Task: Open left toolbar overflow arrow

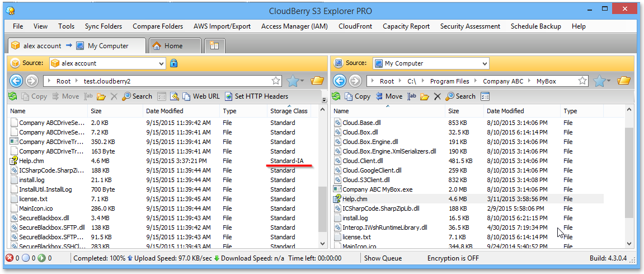Action: (324, 100)
